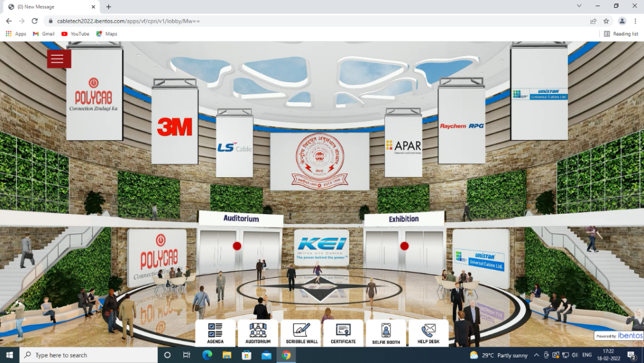This screenshot has height=363, width=644.
Task: Open the Help Desk
Action: 428,333
